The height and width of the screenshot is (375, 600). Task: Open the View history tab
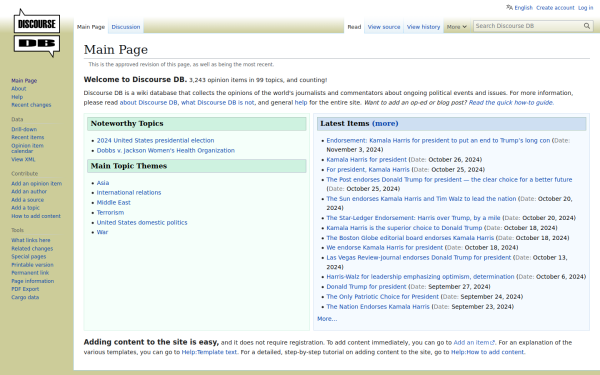click(x=423, y=27)
